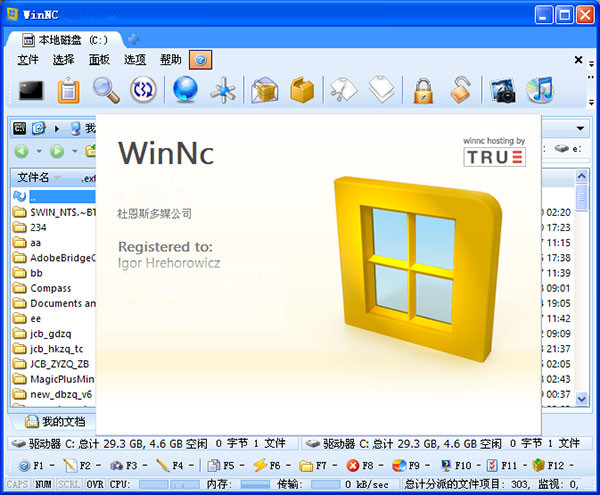Click the music note audio icon
Viewport: 600px width, 495px height.
click(540, 90)
